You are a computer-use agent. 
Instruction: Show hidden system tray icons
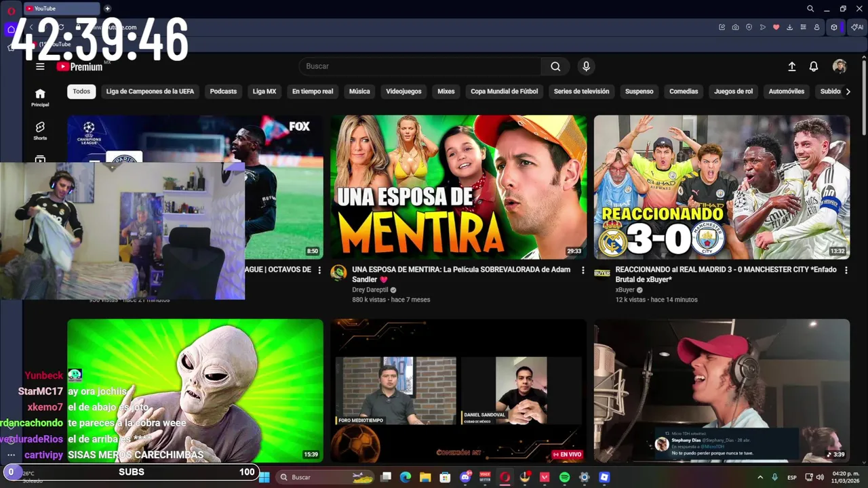(760, 477)
